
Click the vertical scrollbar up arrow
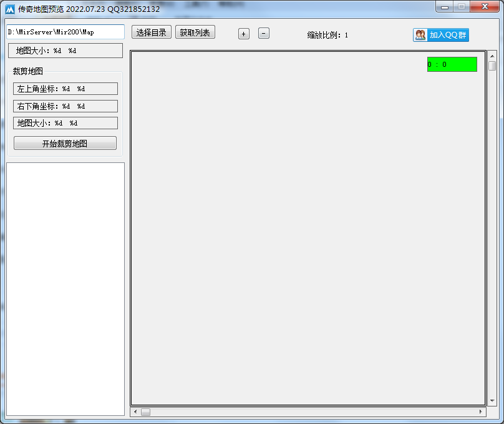492,56
